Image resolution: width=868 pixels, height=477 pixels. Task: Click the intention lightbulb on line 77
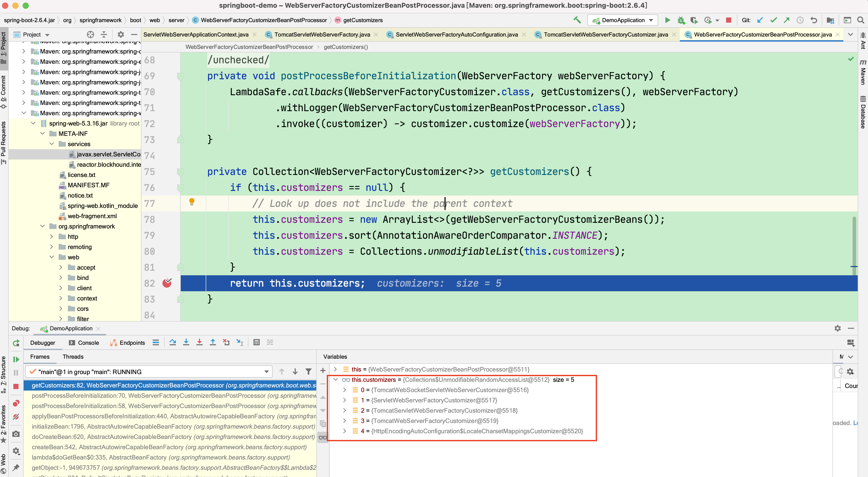coord(192,202)
